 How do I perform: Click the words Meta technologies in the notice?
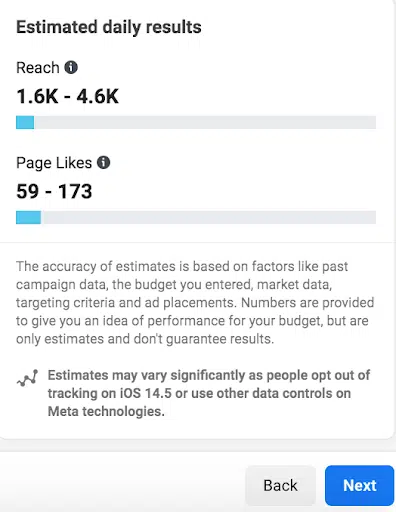tap(106, 411)
